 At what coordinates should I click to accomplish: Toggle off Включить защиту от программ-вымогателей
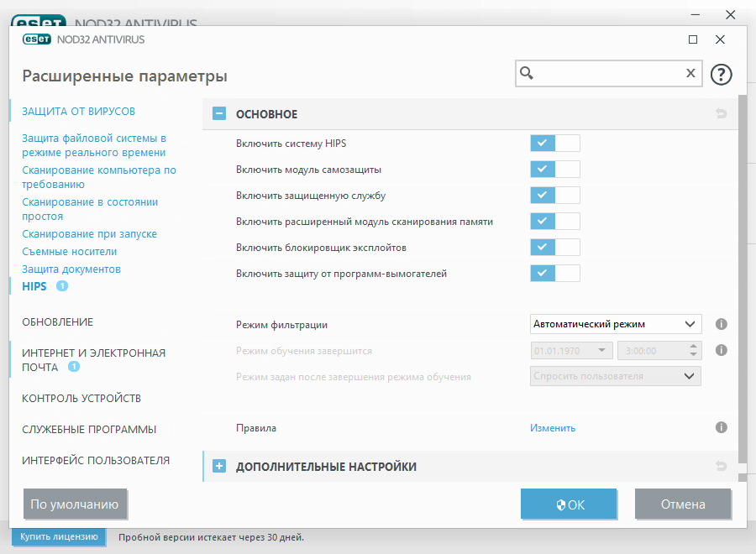click(x=554, y=273)
